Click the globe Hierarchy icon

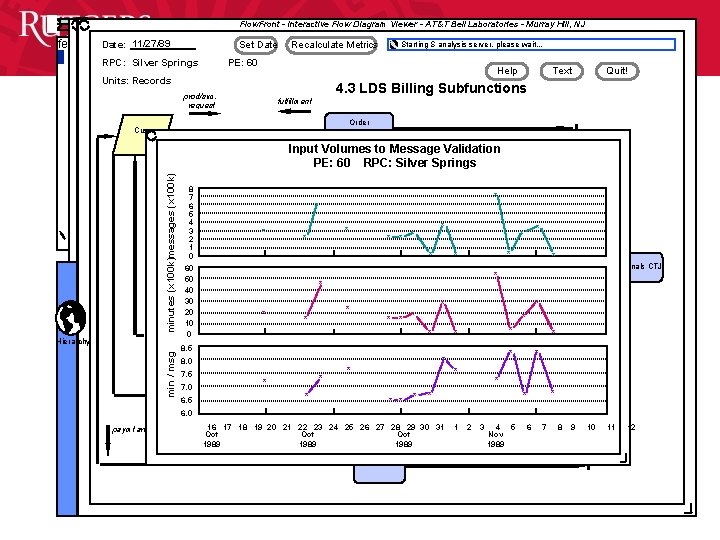(71, 318)
